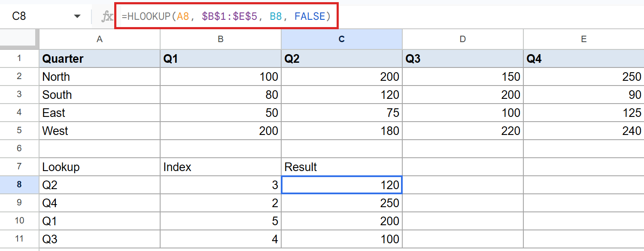644x251 pixels.
Task: Click the Result label cell
Action: pyautogui.click(x=342, y=167)
